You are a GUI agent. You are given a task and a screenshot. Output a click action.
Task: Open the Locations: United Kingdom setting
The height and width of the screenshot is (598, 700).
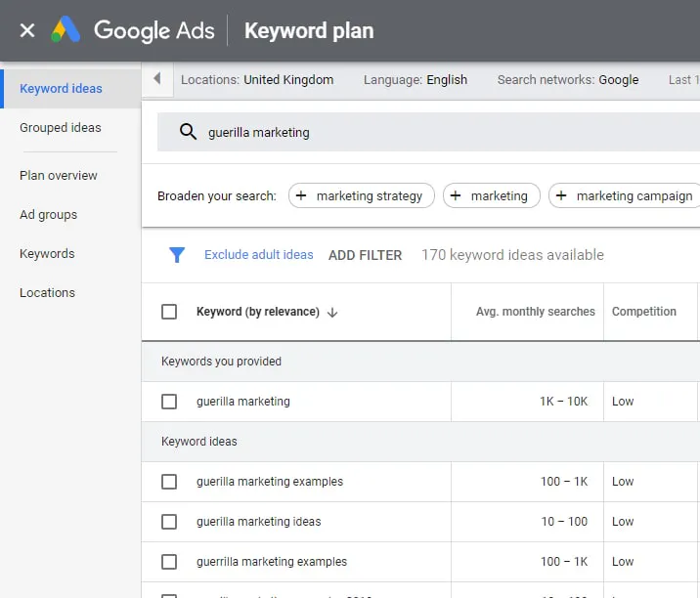257,80
